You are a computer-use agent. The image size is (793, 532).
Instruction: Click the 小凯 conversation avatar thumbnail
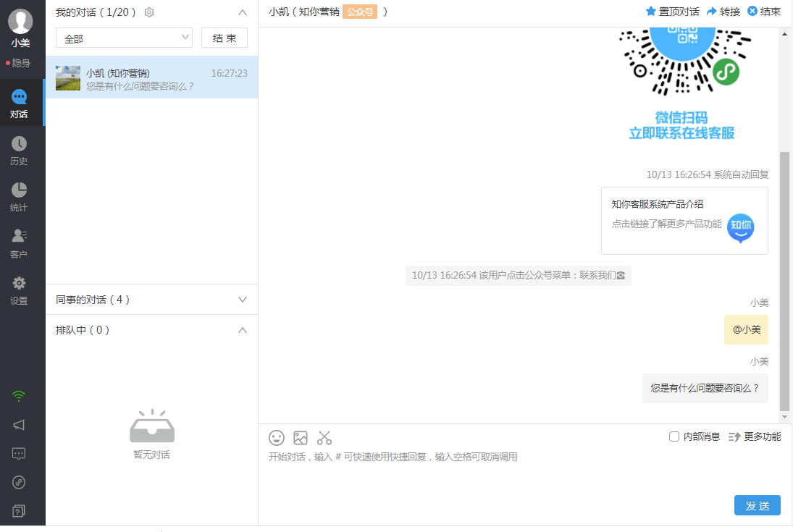tap(68, 78)
